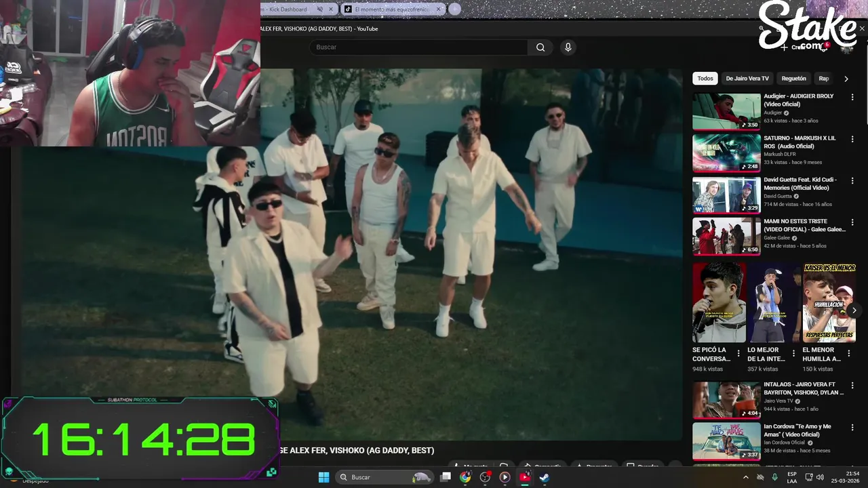Switch to El momento más equizofrenico tab

click(392, 9)
